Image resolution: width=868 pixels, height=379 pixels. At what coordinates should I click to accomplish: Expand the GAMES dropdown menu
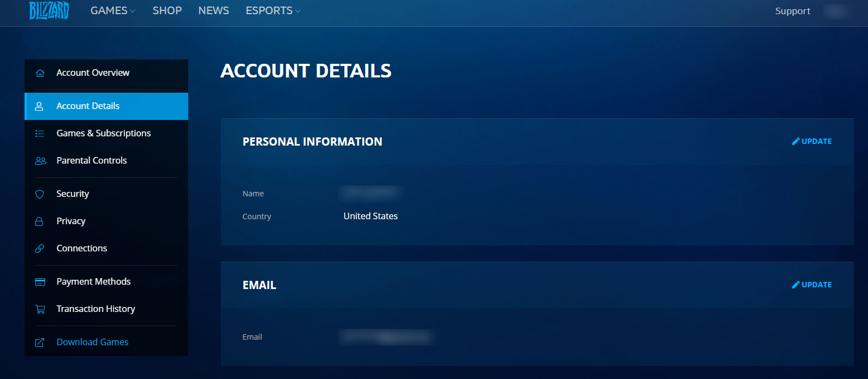(x=112, y=11)
